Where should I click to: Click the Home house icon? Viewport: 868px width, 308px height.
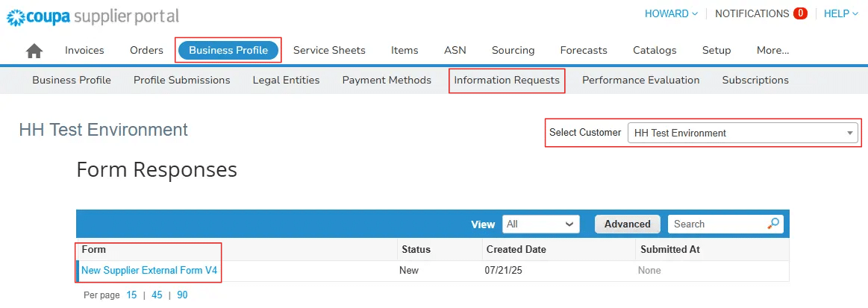34,51
